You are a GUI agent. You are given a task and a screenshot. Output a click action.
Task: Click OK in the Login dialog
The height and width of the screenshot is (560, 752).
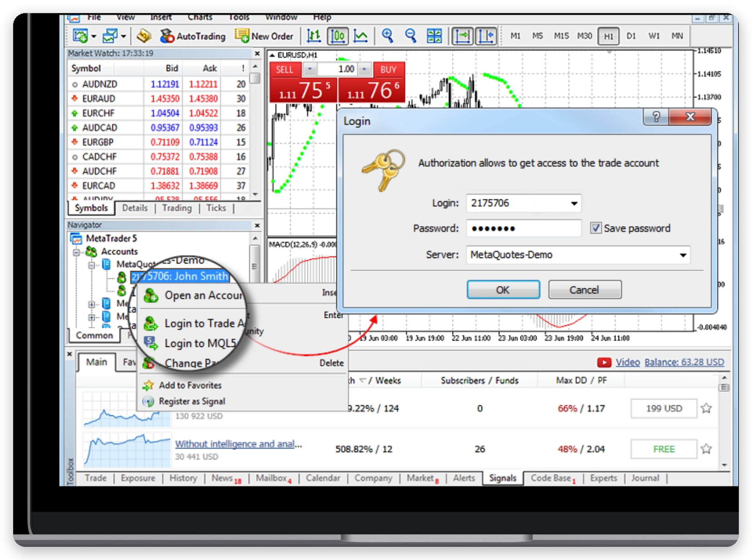point(503,290)
